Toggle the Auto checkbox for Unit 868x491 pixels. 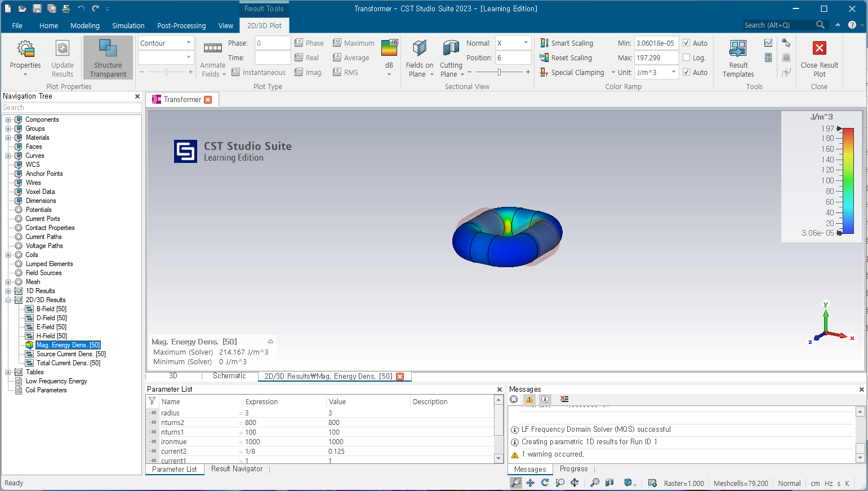pos(686,72)
